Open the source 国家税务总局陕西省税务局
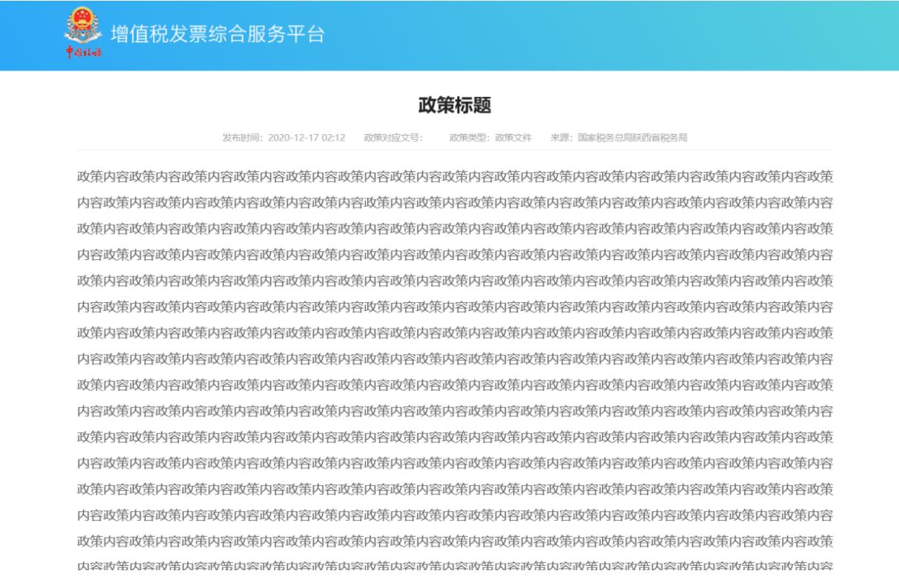 click(x=632, y=138)
